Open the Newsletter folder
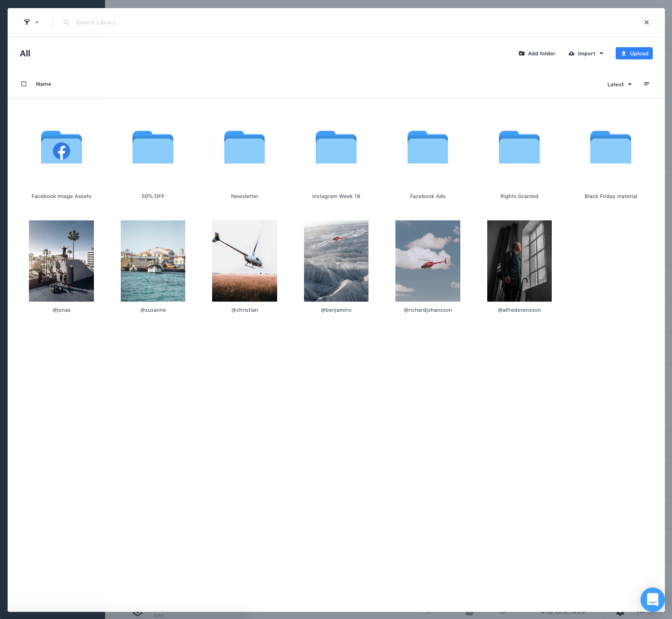Screen dimensions: 672x619 [245, 148]
